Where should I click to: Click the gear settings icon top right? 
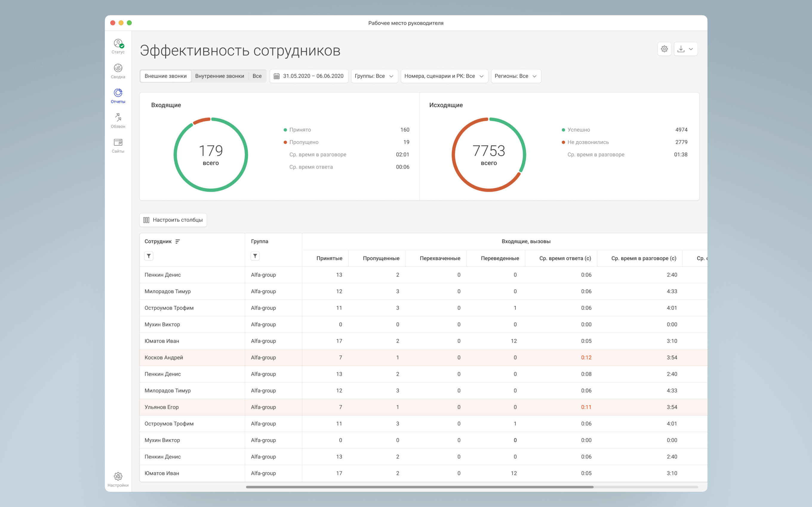664,49
